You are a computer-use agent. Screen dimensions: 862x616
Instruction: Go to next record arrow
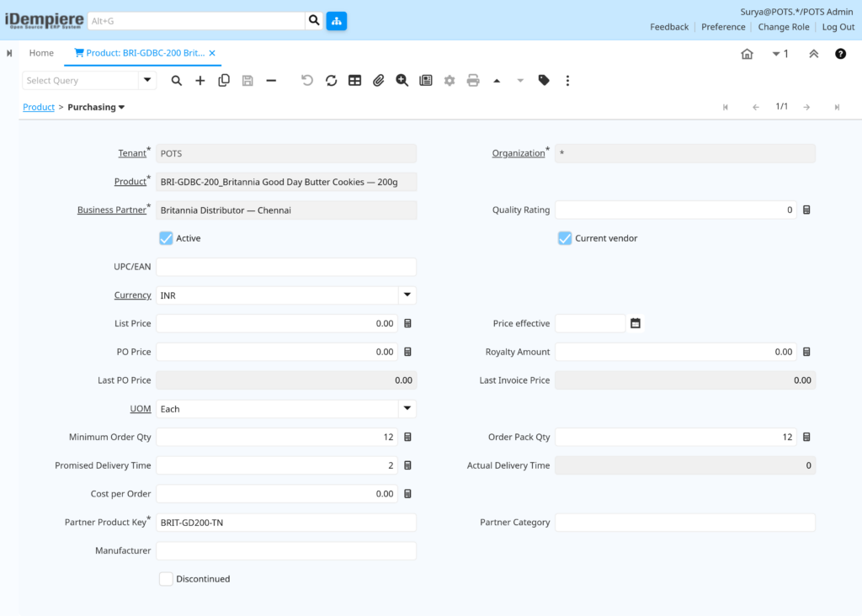pyautogui.click(x=806, y=107)
